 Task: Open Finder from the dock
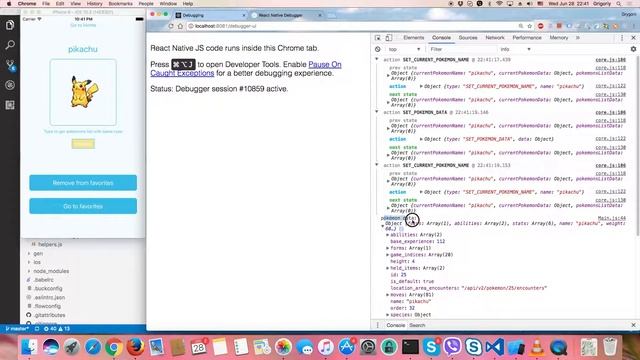point(29,347)
